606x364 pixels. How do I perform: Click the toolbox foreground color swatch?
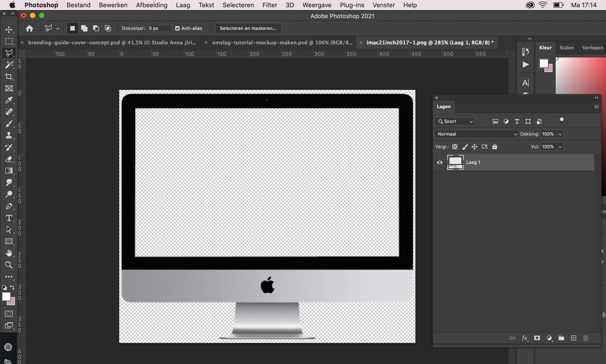pos(6,297)
